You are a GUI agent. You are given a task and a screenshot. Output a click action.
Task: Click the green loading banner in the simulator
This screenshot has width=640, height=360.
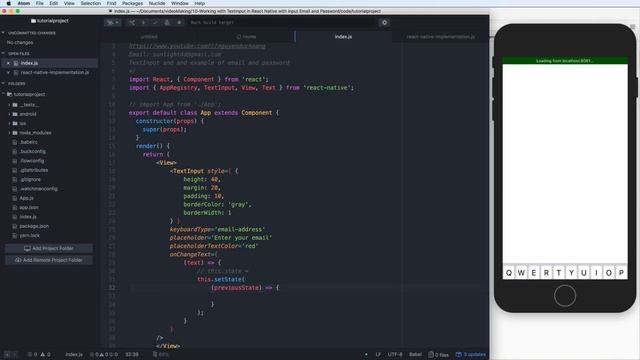point(565,61)
